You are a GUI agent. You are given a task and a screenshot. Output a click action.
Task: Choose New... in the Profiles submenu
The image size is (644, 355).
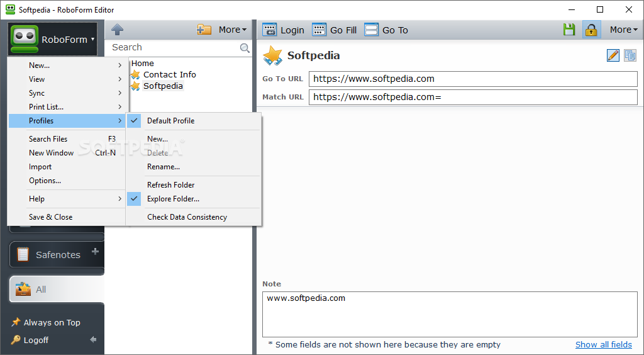[x=194, y=139]
